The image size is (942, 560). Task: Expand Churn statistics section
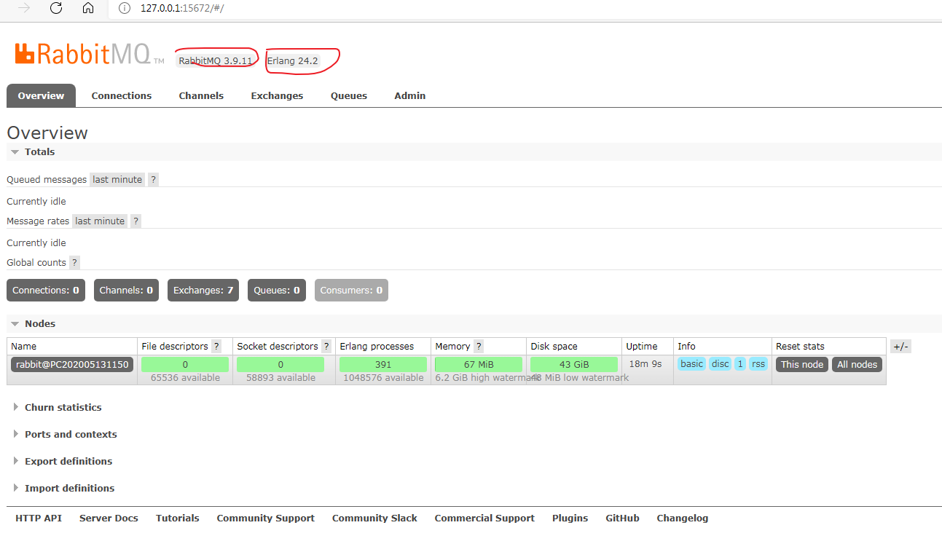[63, 407]
